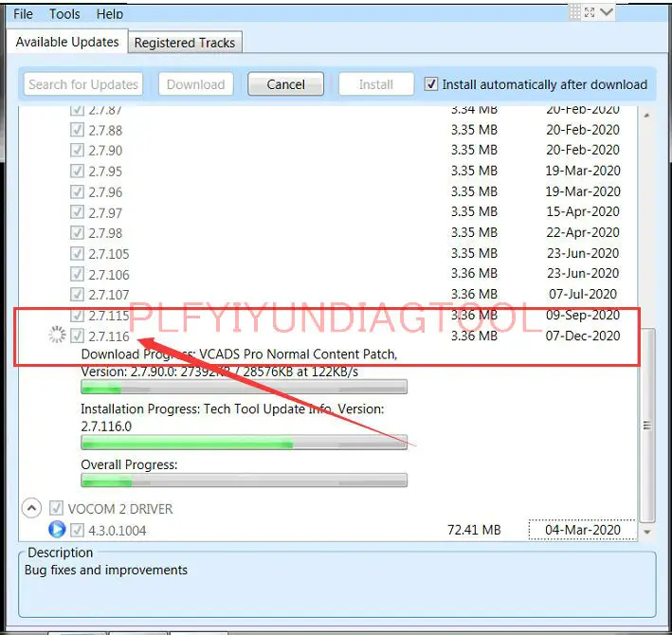Click the Overall Progress bar
The height and width of the screenshot is (635, 672).
tap(244, 481)
